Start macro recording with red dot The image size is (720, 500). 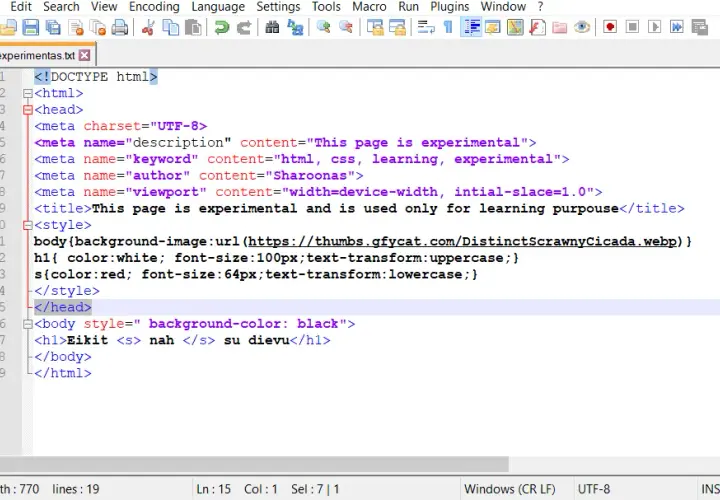610,28
